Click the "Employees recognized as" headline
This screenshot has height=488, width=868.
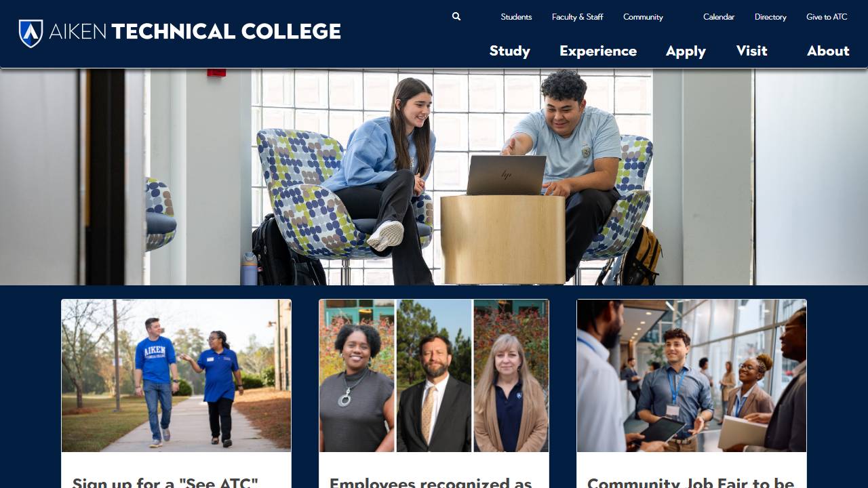(x=431, y=482)
